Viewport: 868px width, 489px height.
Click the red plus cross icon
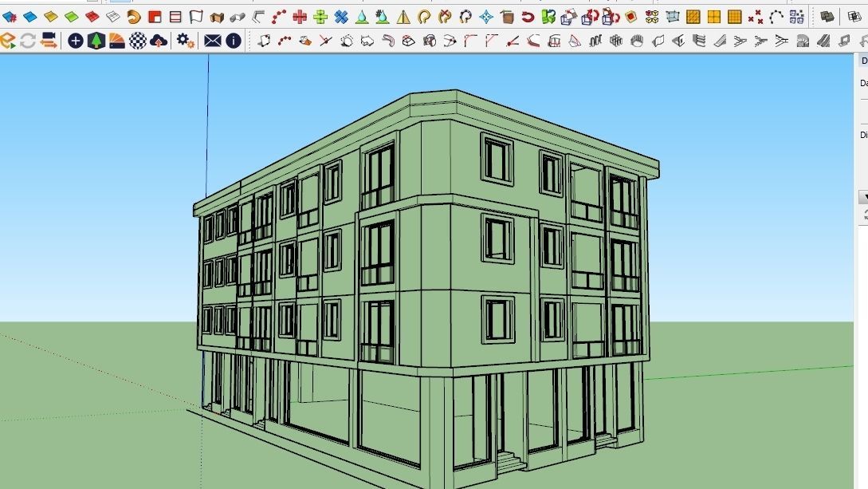(300, 18)
